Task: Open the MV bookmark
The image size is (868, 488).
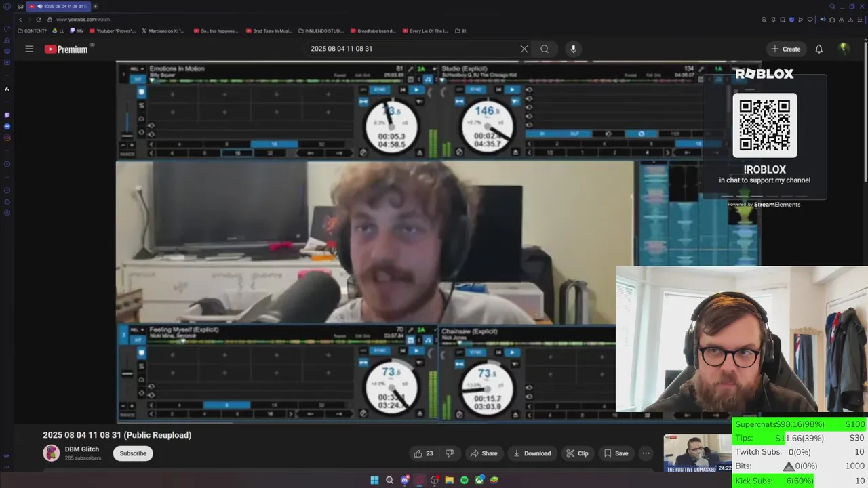Action: (77, 30)
